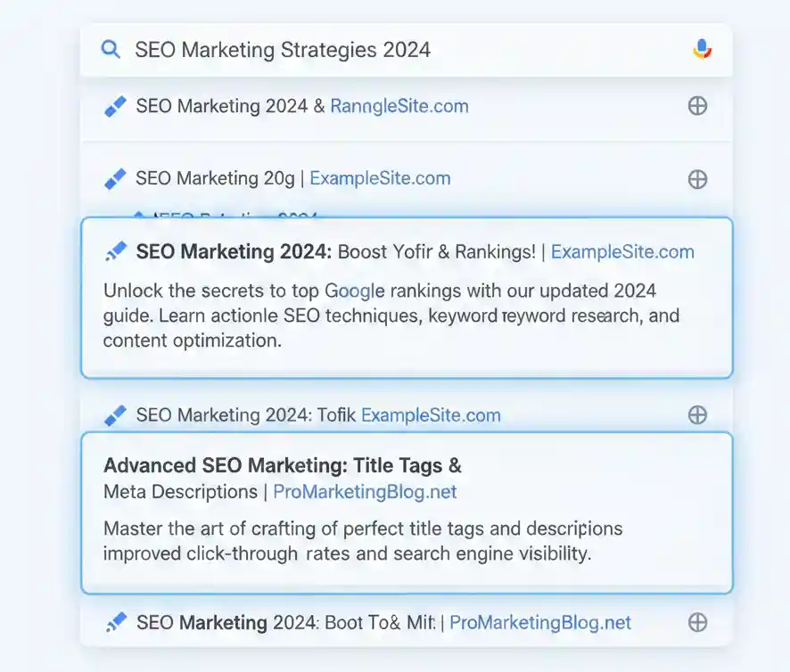Viewport: 790px width, 672px height.
Task: Click the blue magnifying glass search icon
Action: (111, 50)
